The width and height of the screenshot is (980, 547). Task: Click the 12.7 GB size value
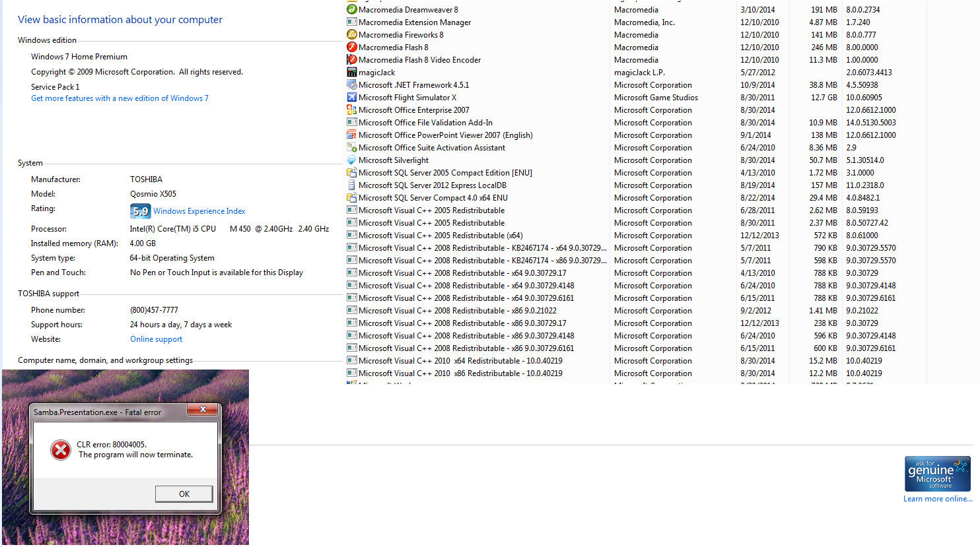[x=824, y=97]
